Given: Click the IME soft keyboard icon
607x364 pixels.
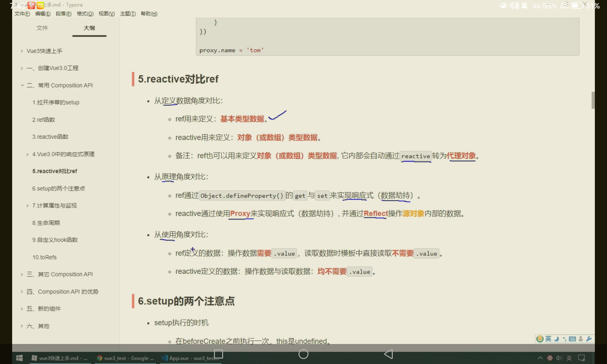Looking at the screenshot, I should [x=572, y=339].
